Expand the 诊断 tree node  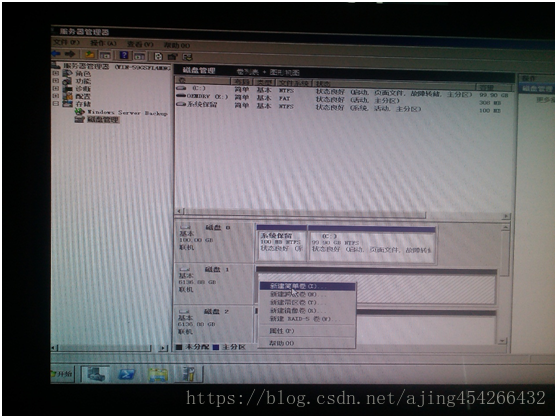(x=56, y=88)
